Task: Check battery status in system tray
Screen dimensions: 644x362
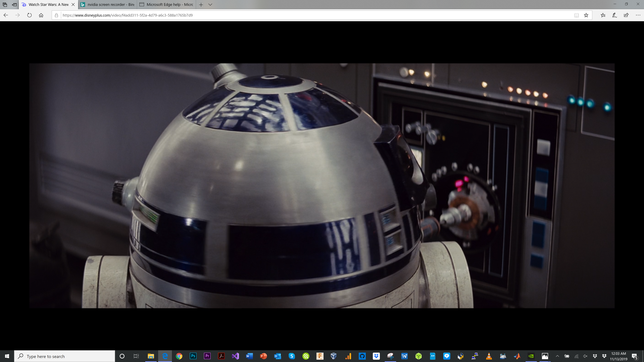Action: pos(567,356)
